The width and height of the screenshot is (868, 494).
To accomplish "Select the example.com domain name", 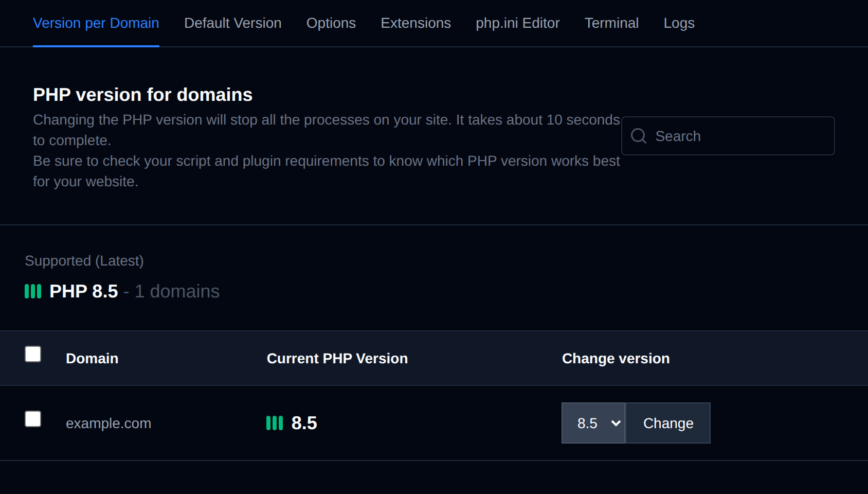I will [109, 423].
